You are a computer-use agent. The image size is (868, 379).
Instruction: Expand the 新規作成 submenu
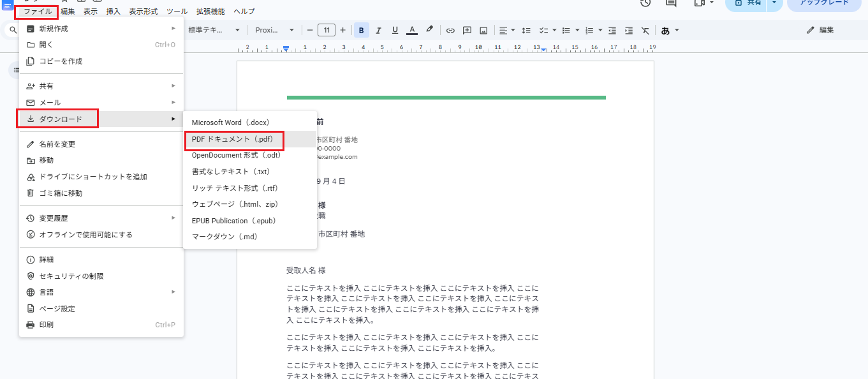(101, 29)
